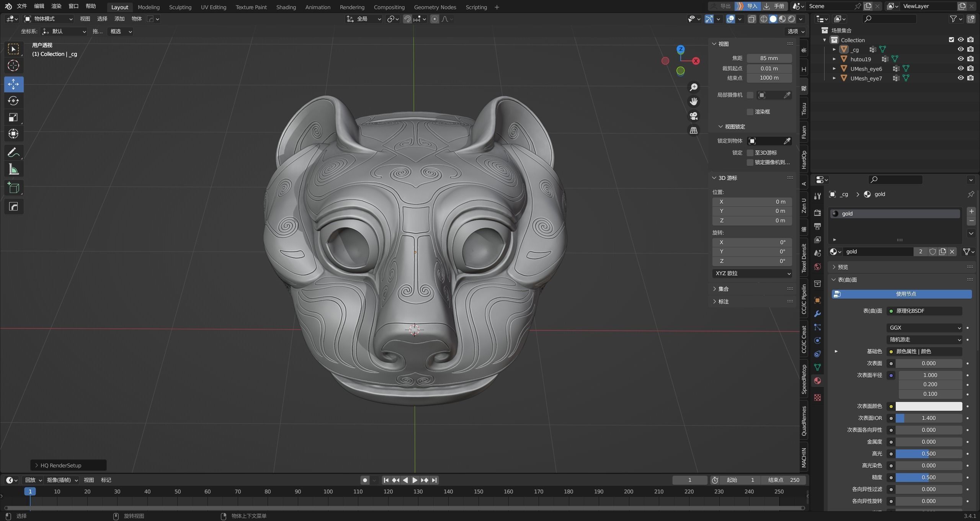Image resolution: width=980 pixels, height=521 pixels.
Task: Choose the Move tool
Action: tap(13, 84)
